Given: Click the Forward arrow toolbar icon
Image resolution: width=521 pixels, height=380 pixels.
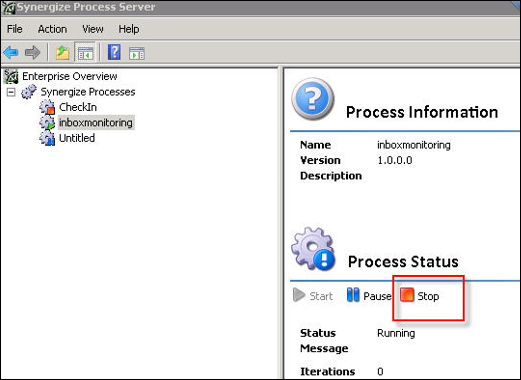Looking at the screenshot, I should [32, 52].
